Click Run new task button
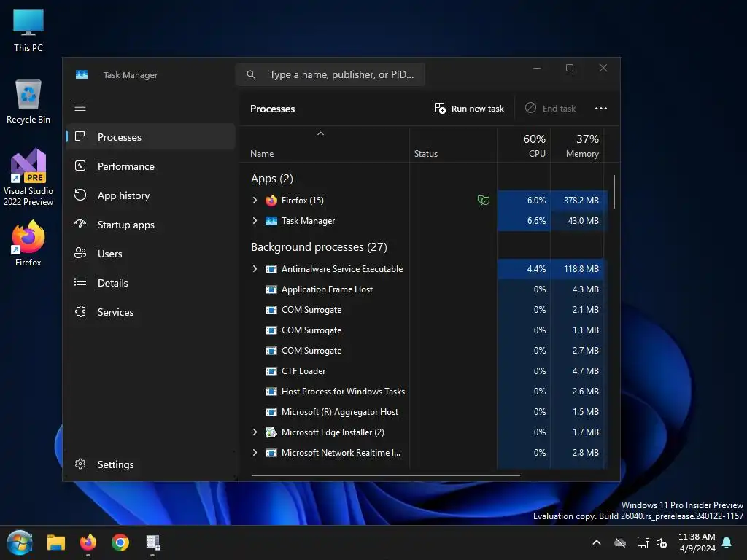The width and height of the screenshot is (747, 560). [469, 109]
